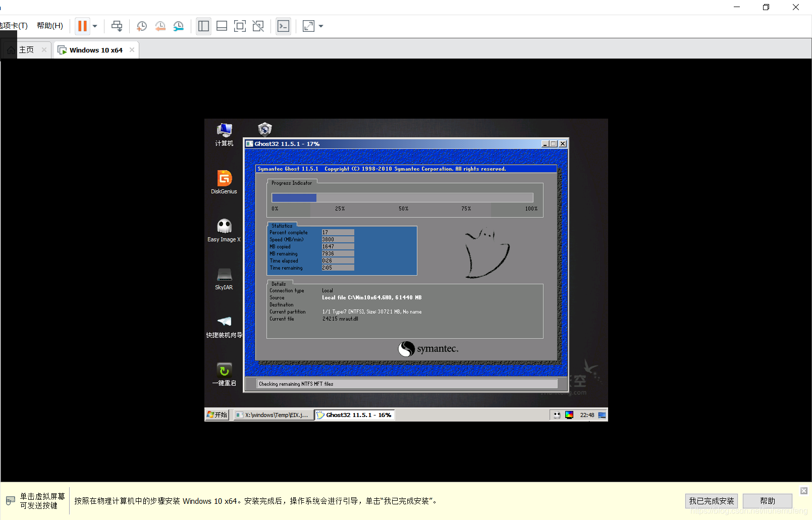
Task: Click the MB remaining value 7936
Action: click(338, 254)
